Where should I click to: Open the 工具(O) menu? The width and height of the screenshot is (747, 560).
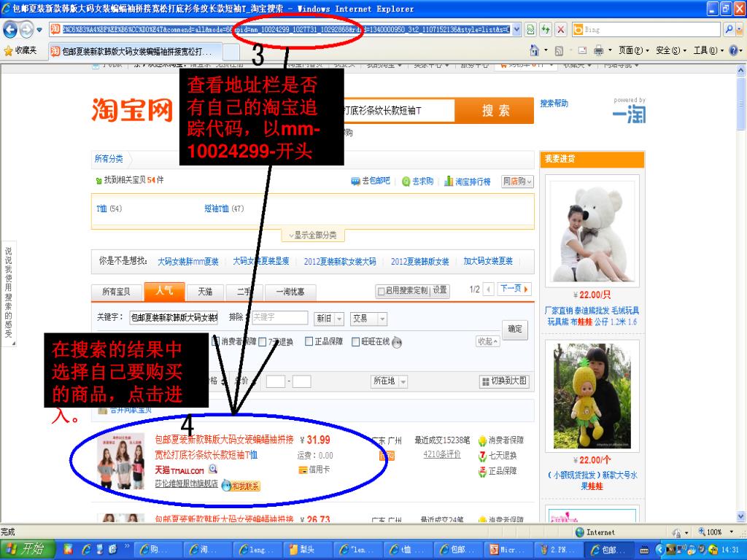click(x=709, y=50)
